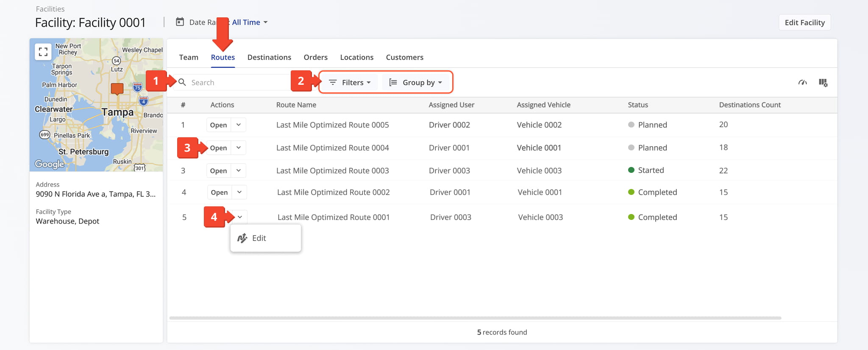Screen dimensions: 868x350
Task: Select the Orders tab
Action: click(315, 57)
